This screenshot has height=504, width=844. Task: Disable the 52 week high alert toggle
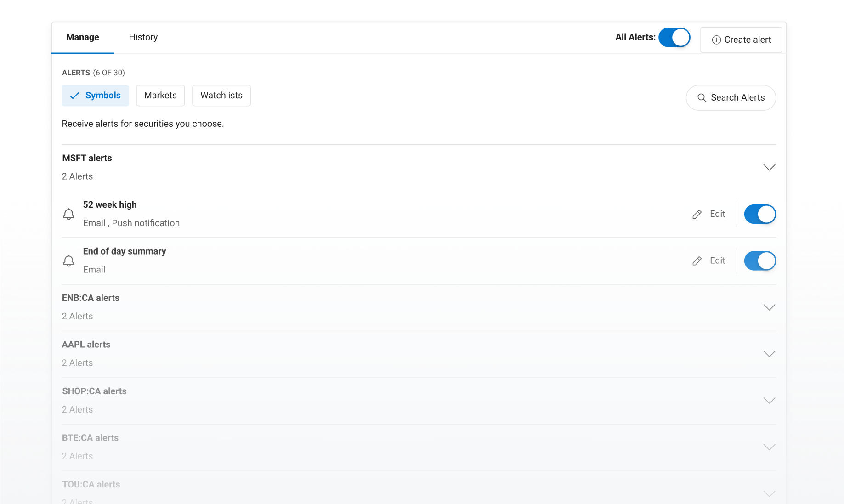(760, 214)
